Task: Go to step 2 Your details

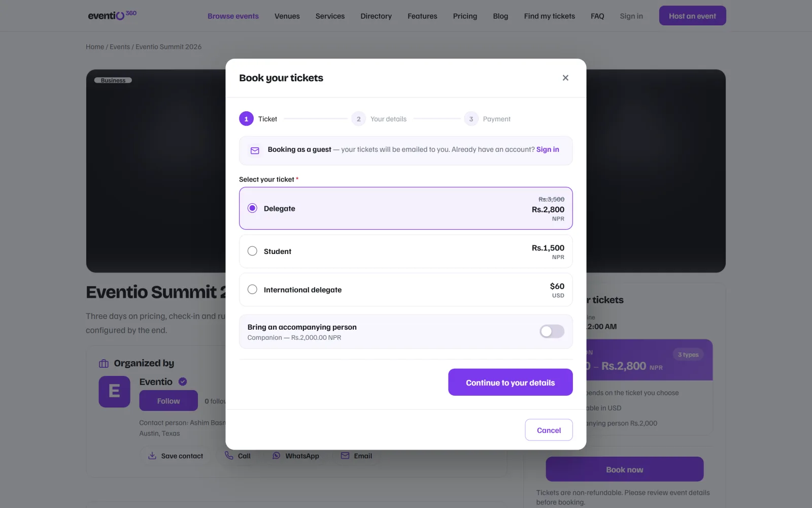Action: pyautogui.click(x=379, y=119)
